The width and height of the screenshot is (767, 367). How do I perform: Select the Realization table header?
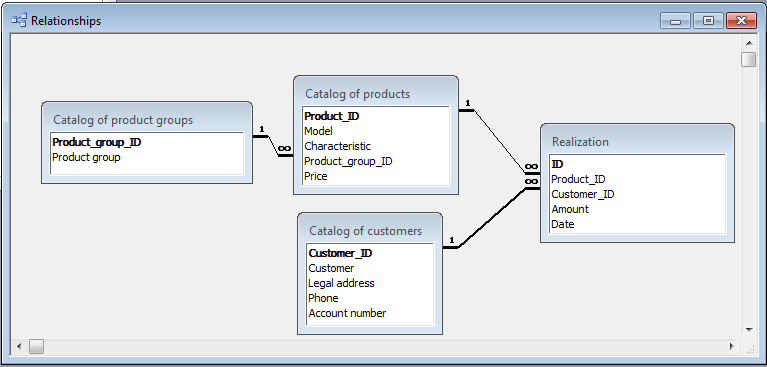(x=637, y=141)
